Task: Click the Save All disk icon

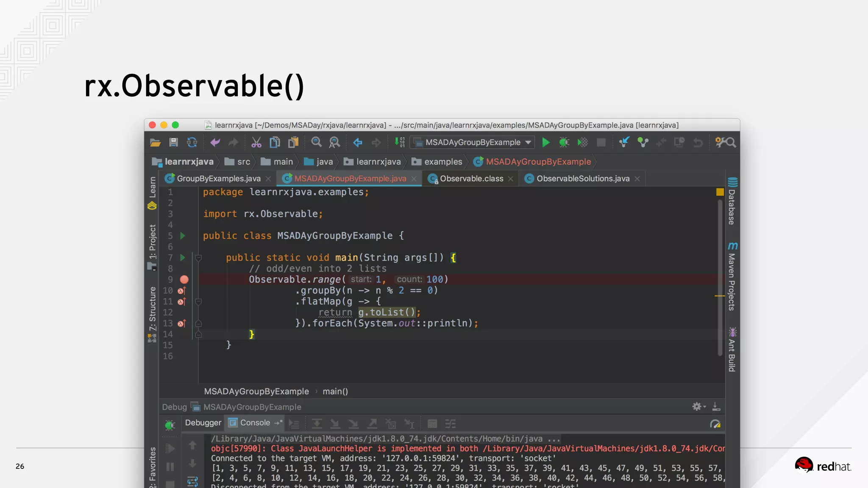Action: [173, 143]
